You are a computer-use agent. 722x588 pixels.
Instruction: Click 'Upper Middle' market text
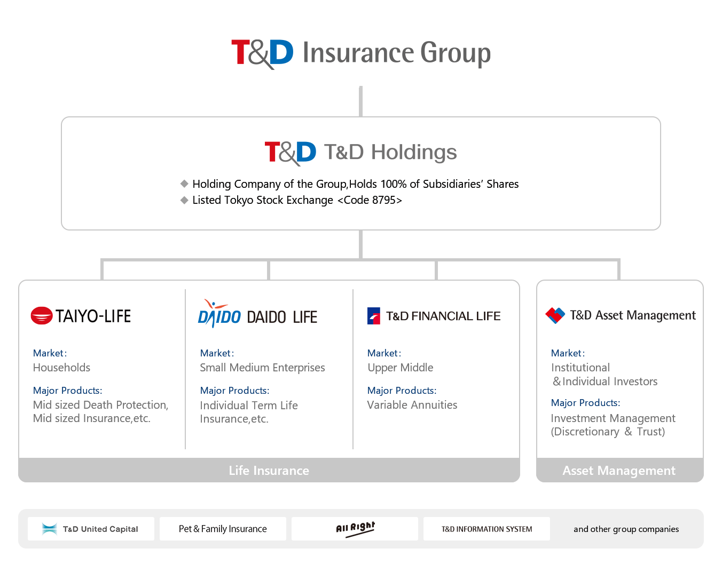401,368
